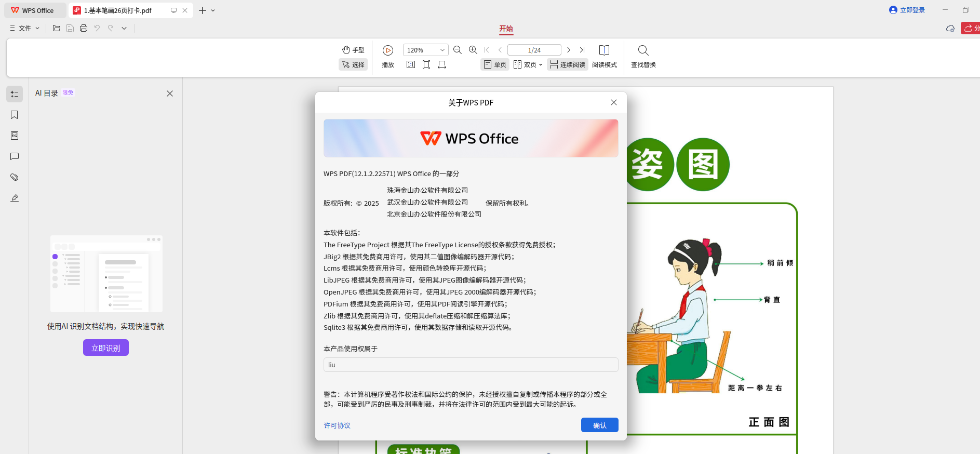Image resolution: width=980 pixels, height=454 pixels.
Task: Go to previous page arrow
Action: 500,50
